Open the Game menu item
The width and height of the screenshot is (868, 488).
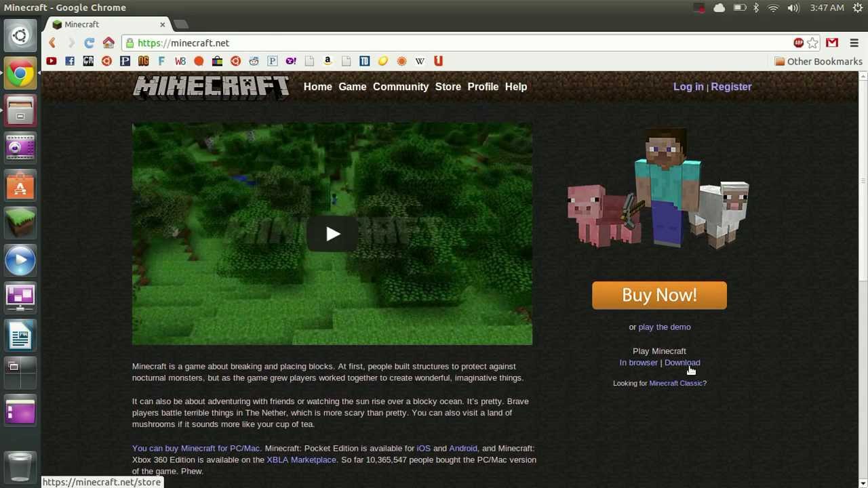[x=353, y=87]
